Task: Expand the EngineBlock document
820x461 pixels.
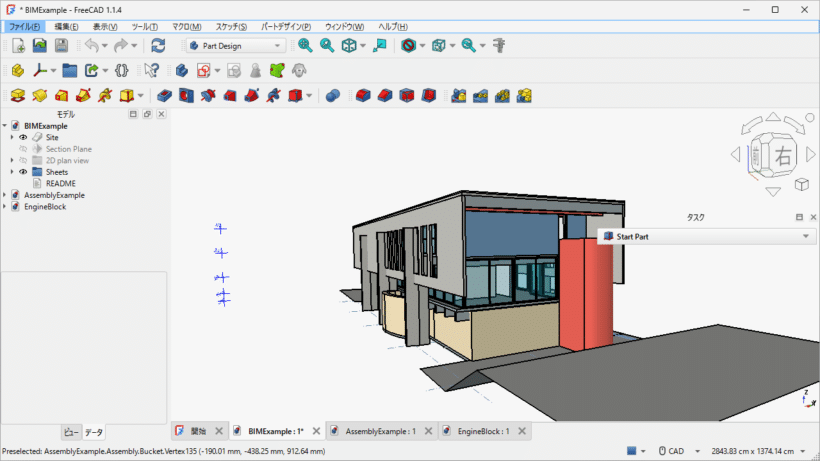Action: click(x=5, y=206)
